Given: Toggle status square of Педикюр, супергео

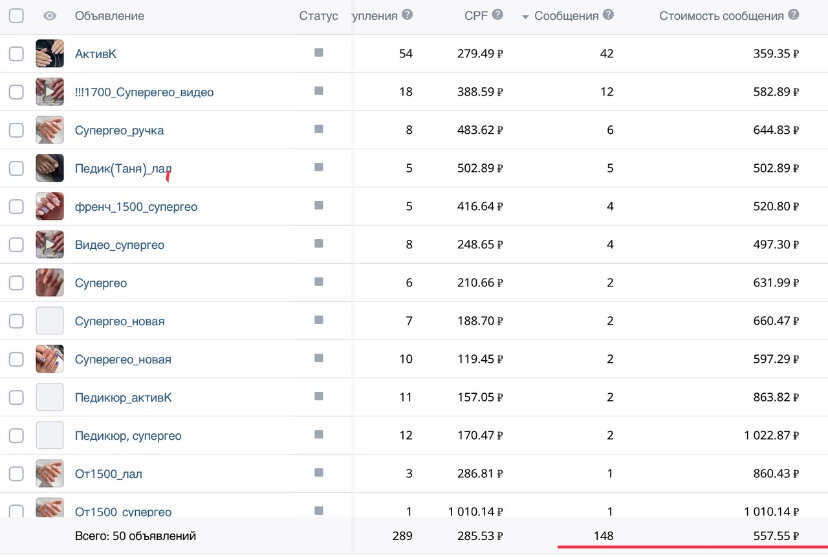Looking at the screenshot, I should (x=318, y=434).
